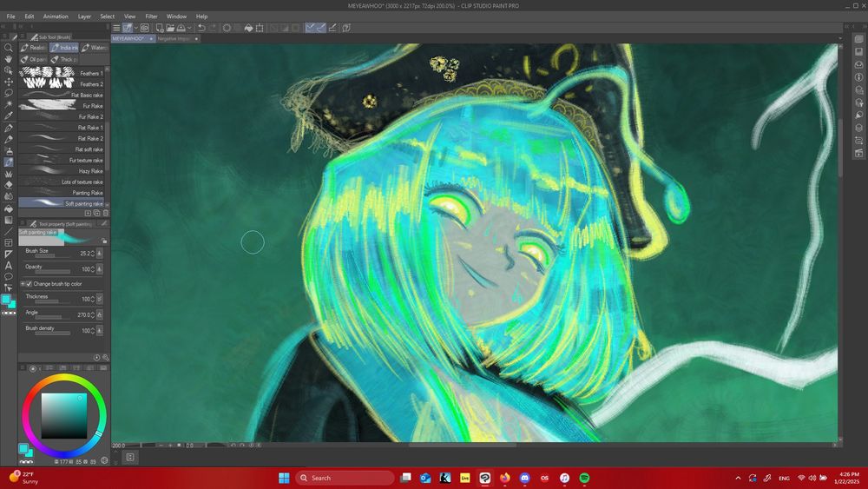Select the Frame border tool

tap(9, 242)
